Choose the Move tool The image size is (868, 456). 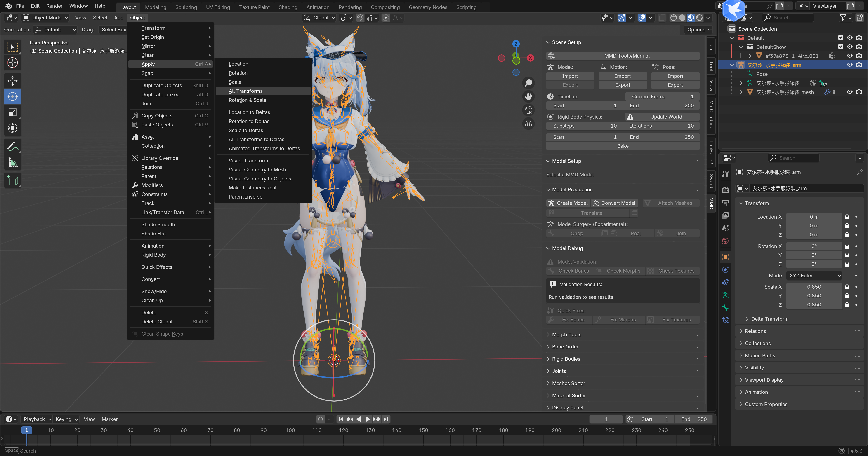tap(12, 80)
